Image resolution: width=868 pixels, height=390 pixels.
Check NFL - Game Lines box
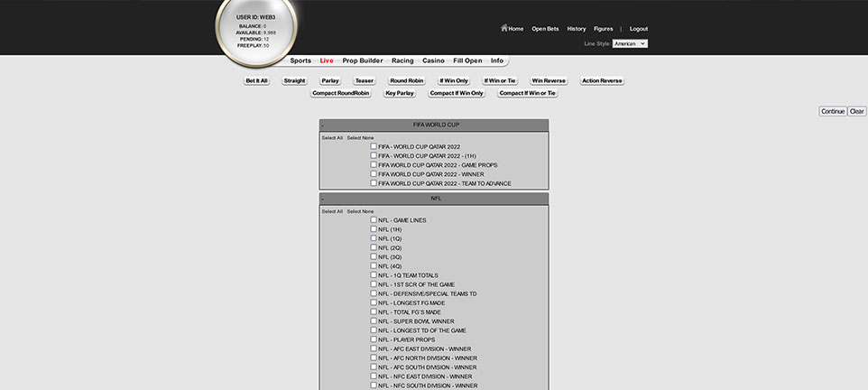coord(374,220)
